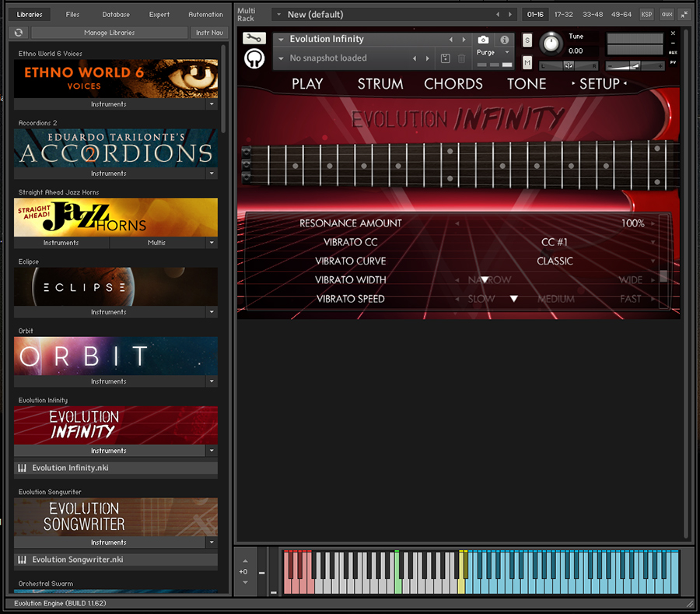Expand Accordions 2 library options arrow
The image size is (700, 614).
pos(212,174)
